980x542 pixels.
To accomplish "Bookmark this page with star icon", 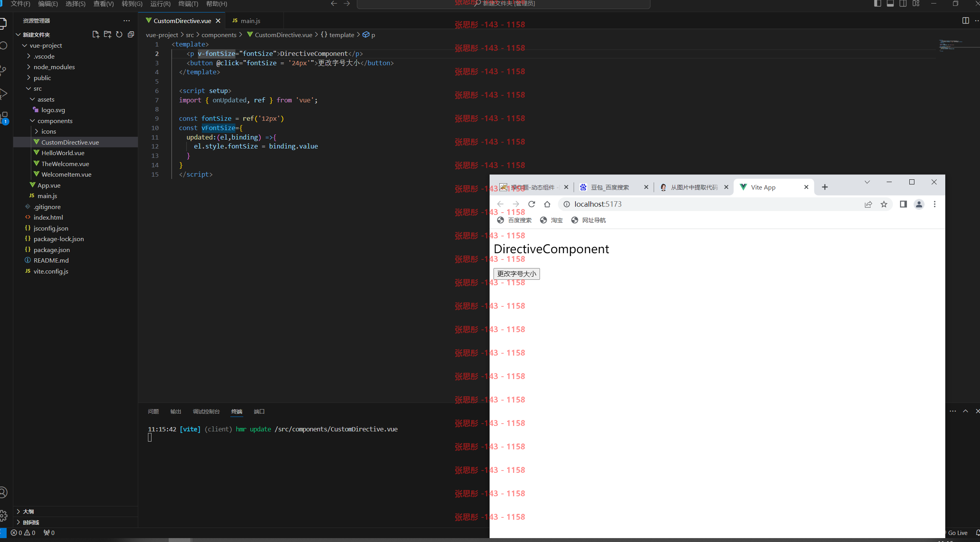I will click(884, 204).
